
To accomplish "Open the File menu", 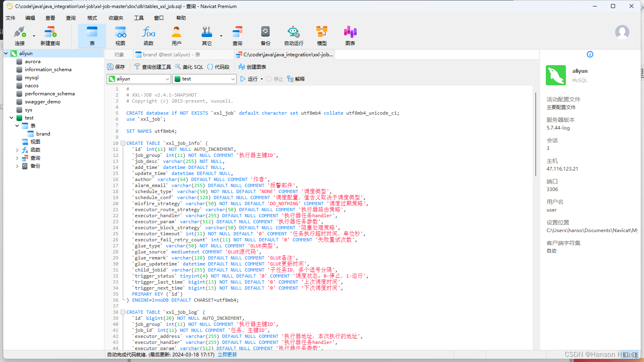I will pos(10,18).
